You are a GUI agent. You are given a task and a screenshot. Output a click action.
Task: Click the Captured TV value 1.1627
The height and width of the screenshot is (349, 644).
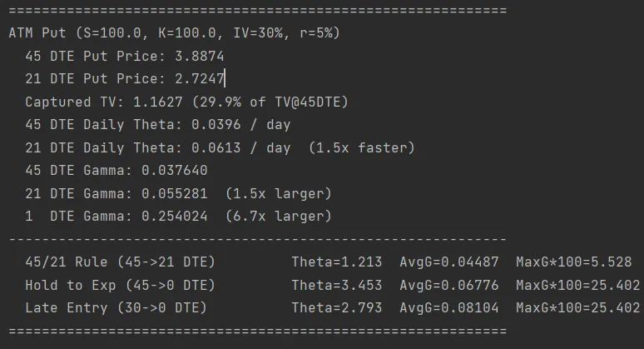tap(158, 102)
